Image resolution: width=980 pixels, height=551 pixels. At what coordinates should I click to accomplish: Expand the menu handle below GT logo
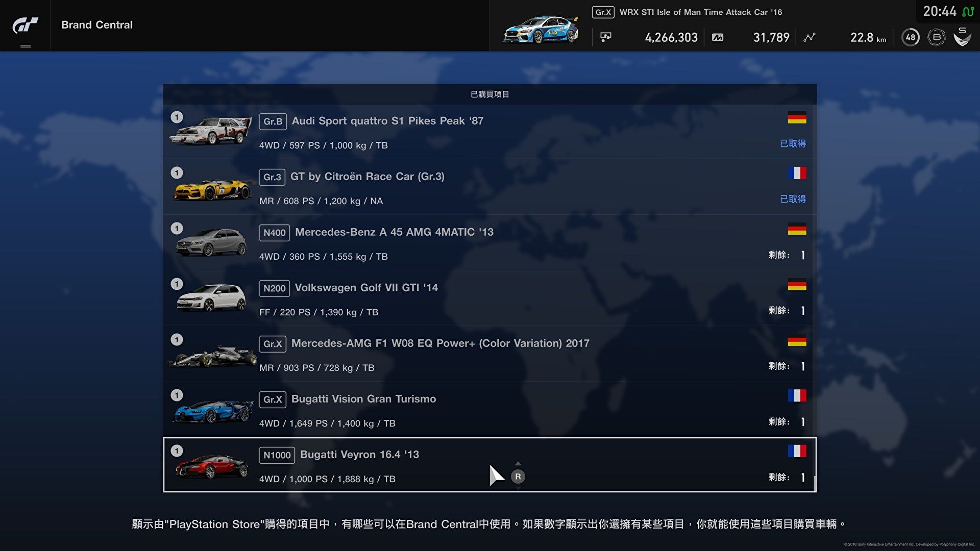(26, 46)
